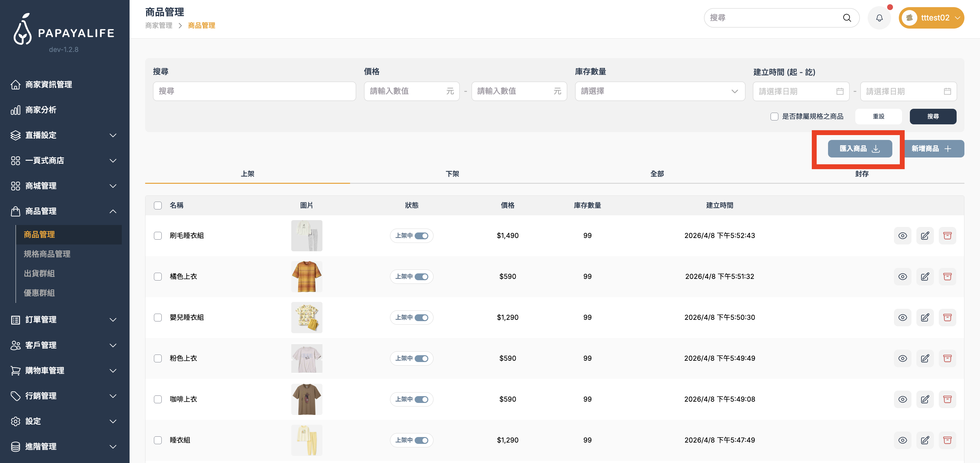Viewport: 980px width, 463px height.
Task: Click archive box icon for 橘色上衣
Action: point(947,277)
